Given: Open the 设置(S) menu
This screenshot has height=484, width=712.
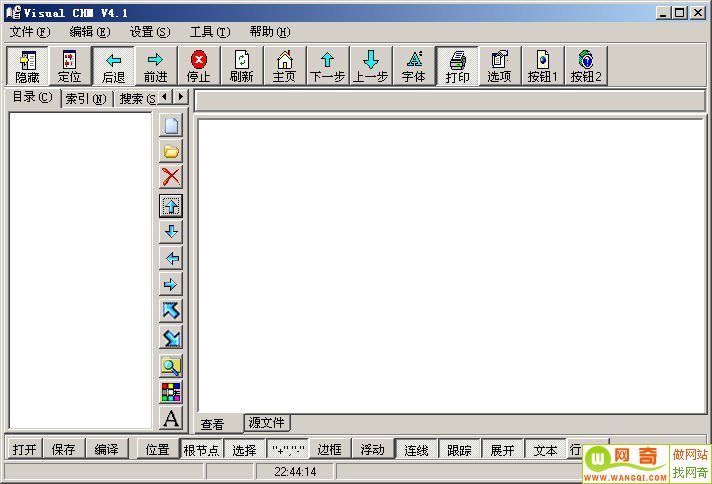Looking at the screenshot, I should point(150,32).
